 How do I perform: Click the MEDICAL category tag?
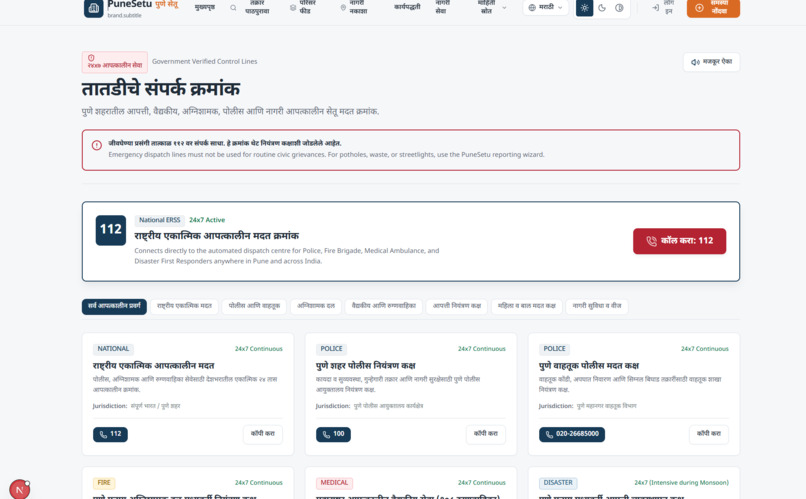coord(334,483)
